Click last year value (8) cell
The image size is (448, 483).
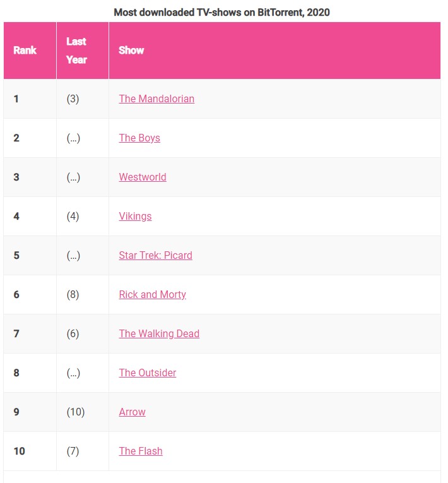coord(73,294)
